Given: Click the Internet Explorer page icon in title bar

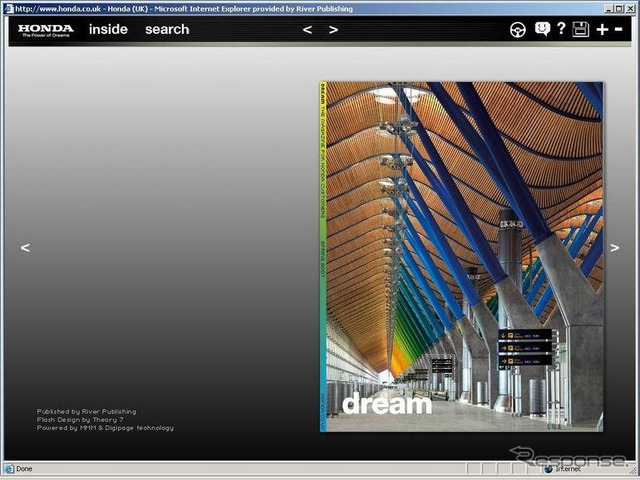Looking at the screenshot, I should (9, 9).
